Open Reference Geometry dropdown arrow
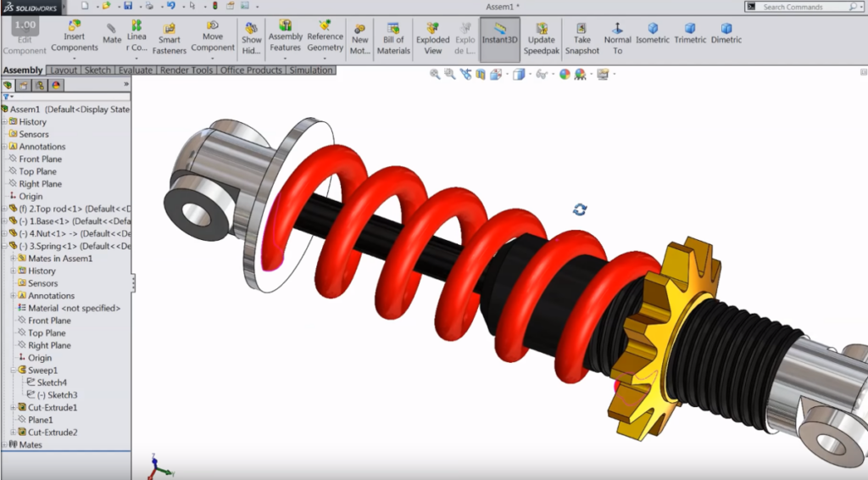 pos(325,58)
